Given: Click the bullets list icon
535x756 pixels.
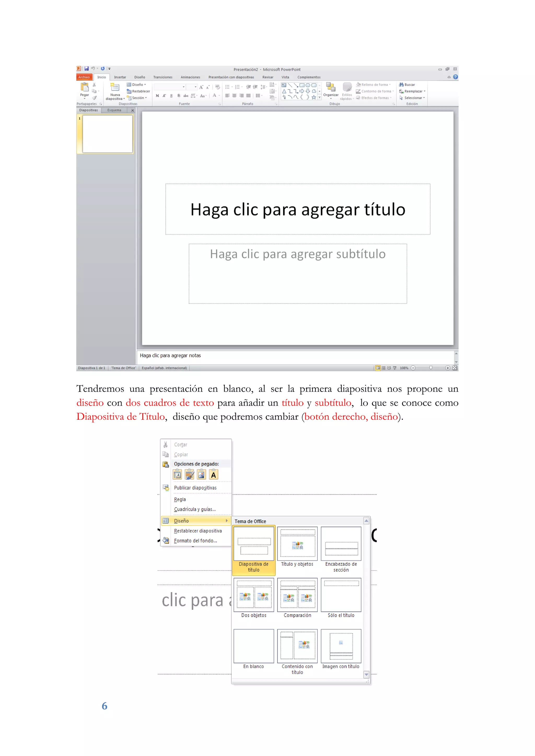Looking at the screenshot, I should (x=227, y=87).
